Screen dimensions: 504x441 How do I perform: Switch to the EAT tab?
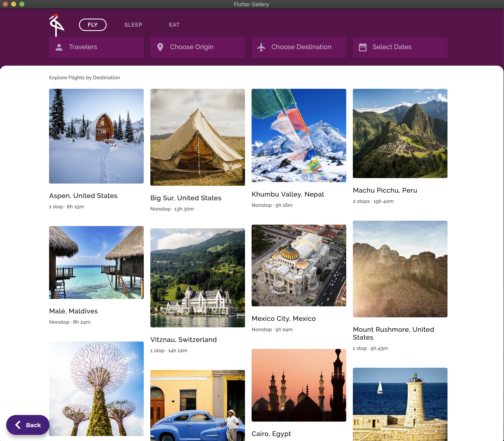pos(174,25)
